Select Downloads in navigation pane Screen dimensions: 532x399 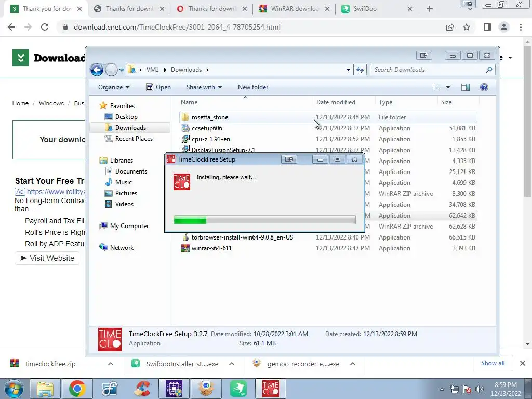pos(126,128)
